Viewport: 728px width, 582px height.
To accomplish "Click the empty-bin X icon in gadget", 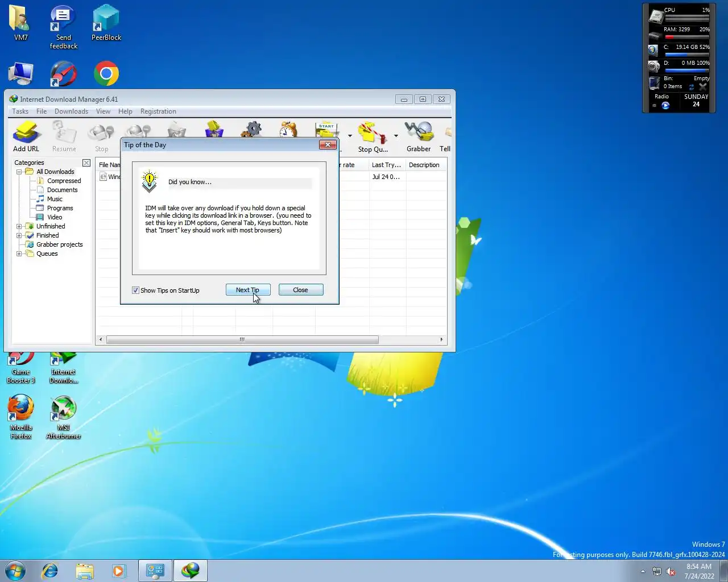I will [x=703, y=87].
